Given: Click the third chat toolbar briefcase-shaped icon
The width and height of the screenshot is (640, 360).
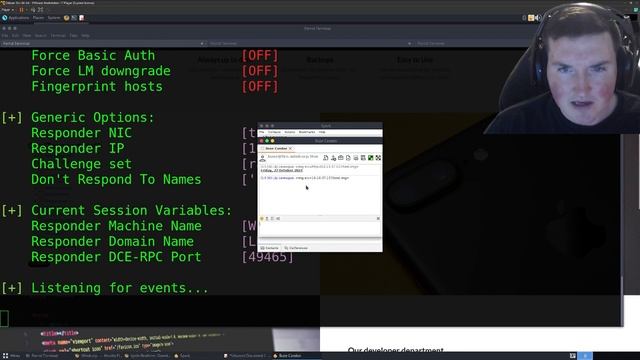Looking at the screenshot, I should 341,158.
